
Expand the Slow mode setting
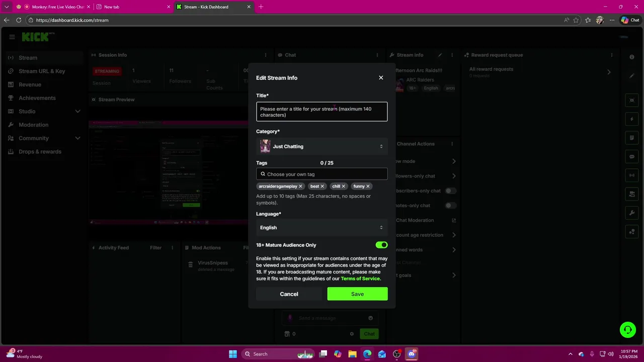pyautogui.click(x=454, y=161)
